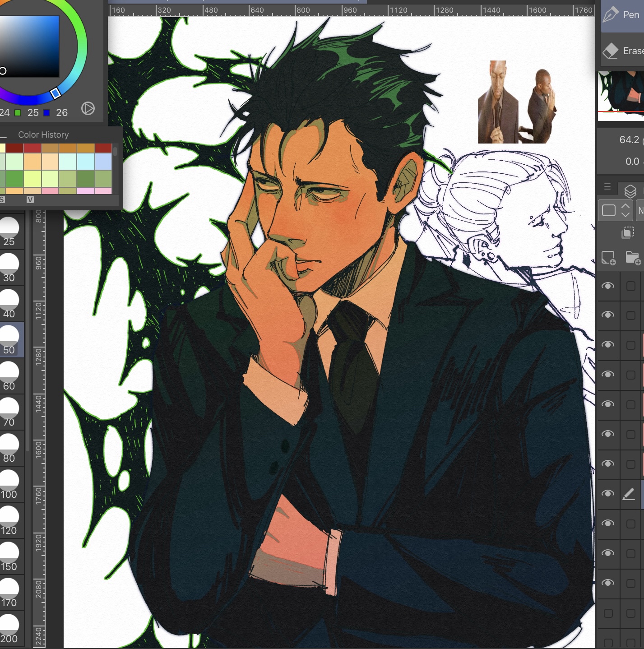Click the navigator canvas preview thumbnail
This screenshot has width=644, height=649.
coord(621,96)
